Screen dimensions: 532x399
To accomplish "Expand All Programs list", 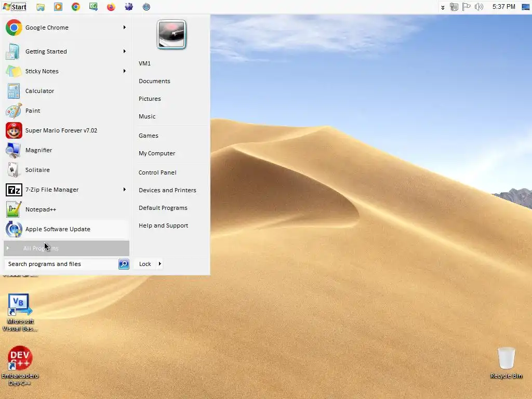I will click(x=66, y=248).
